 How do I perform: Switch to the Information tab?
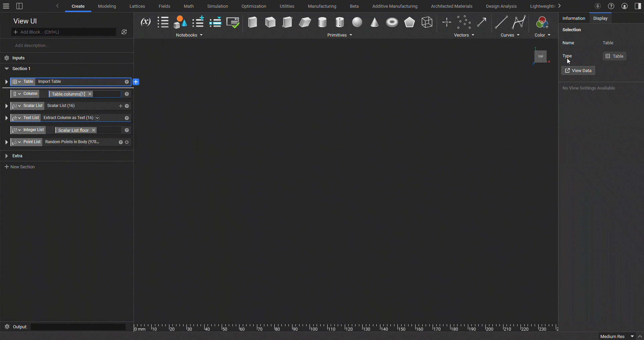pyautogui.click(x=574, y=18)
